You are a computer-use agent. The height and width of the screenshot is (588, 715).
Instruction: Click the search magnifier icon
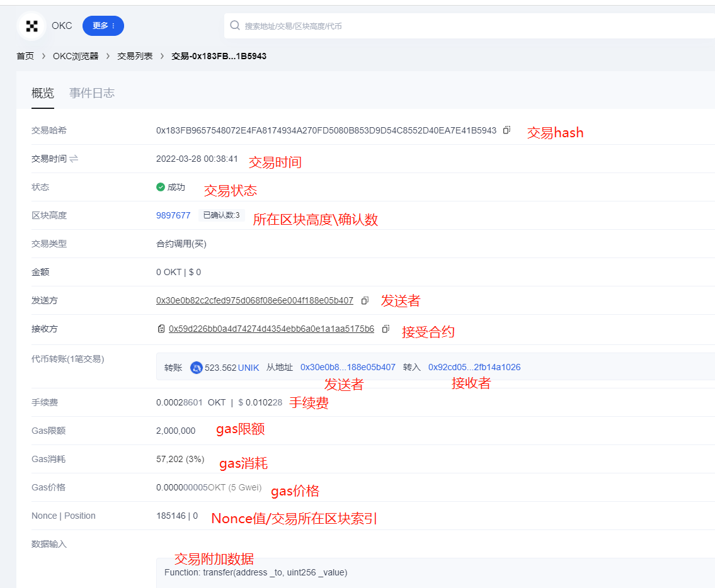click(234, 25)
